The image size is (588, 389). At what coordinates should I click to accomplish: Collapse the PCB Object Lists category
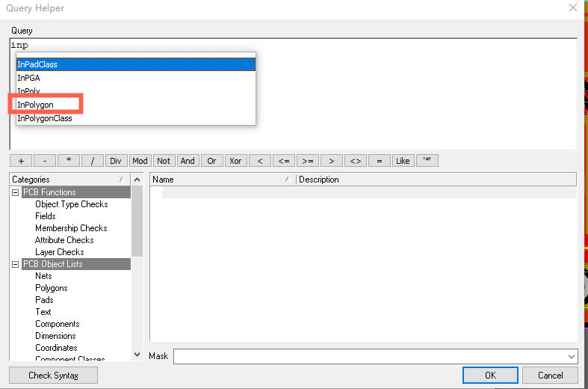[x=16, y=264]
